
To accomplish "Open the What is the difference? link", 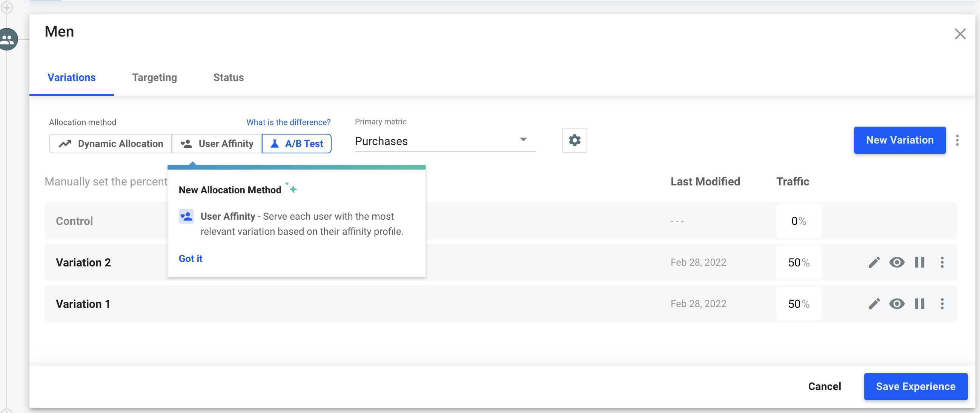I will tap(288, 122).
